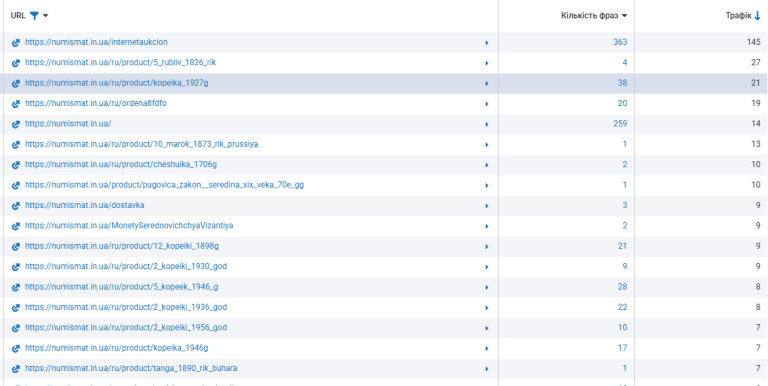Screen dimensions: 768x386
Task: Open external link icon for 10_marok_1873_rik_prussiya row
Action: point(16,145)
